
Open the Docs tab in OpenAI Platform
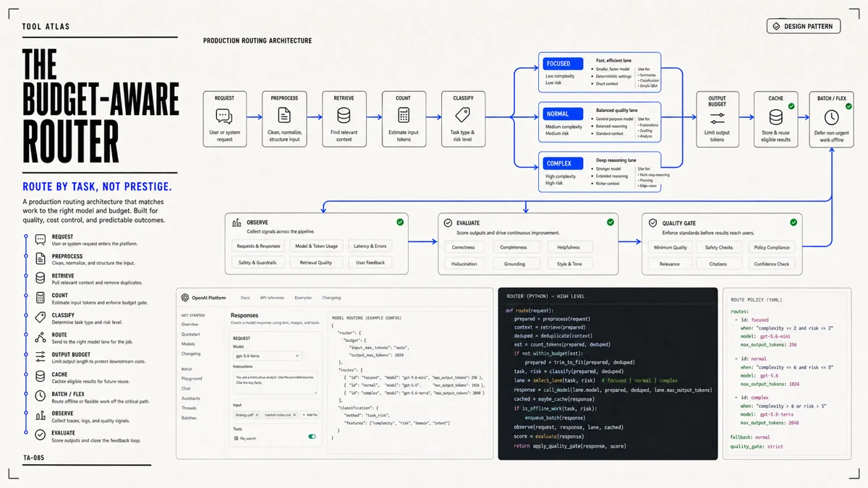[245, 297]
